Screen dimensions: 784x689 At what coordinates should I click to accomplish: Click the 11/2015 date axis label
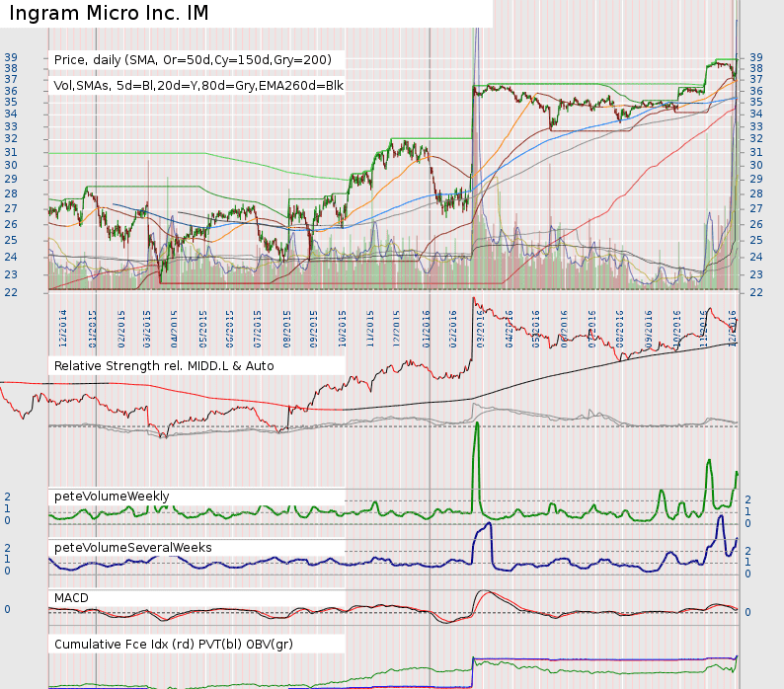pos(370,329)
